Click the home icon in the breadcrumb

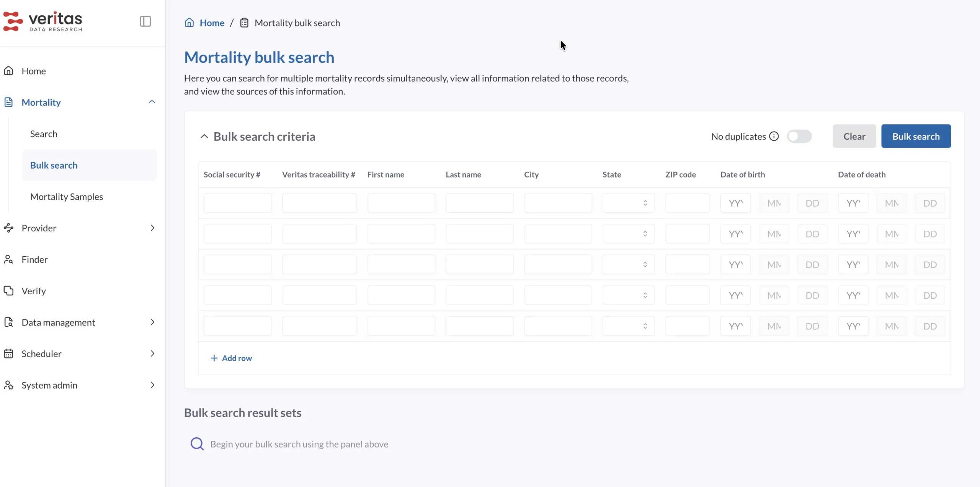(x=189, y=23)
